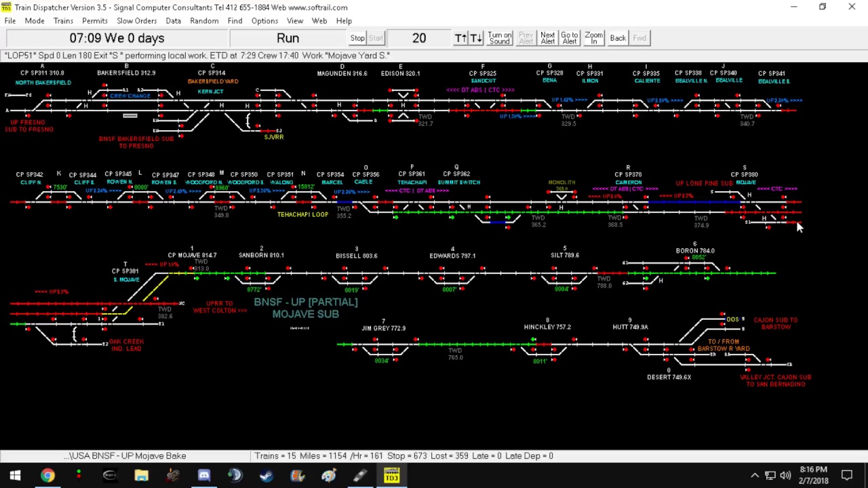
Task: Click the status bar train statistics text
Action: tap(404, 456)
